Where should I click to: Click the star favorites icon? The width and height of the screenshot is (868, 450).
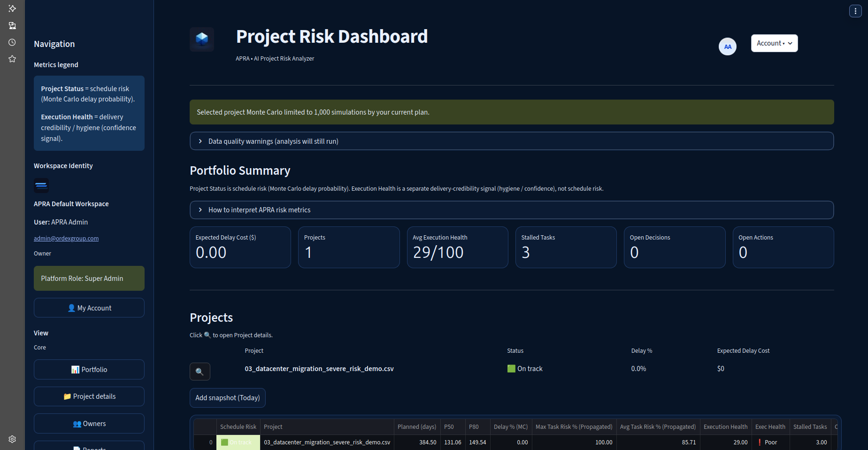coord(12,59)
